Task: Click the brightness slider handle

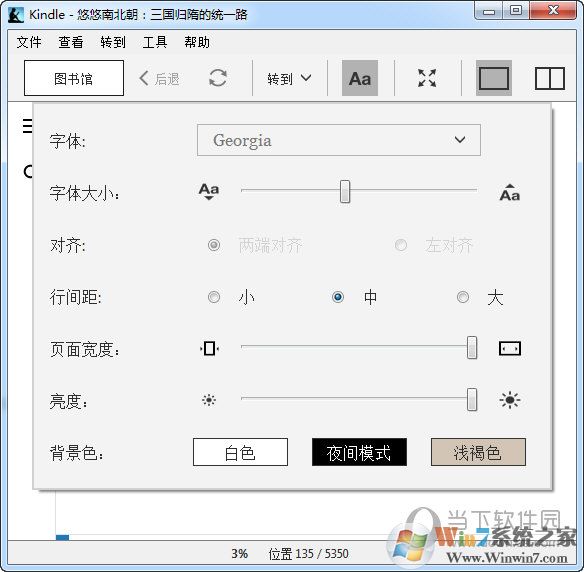Action: click(472, 399)
